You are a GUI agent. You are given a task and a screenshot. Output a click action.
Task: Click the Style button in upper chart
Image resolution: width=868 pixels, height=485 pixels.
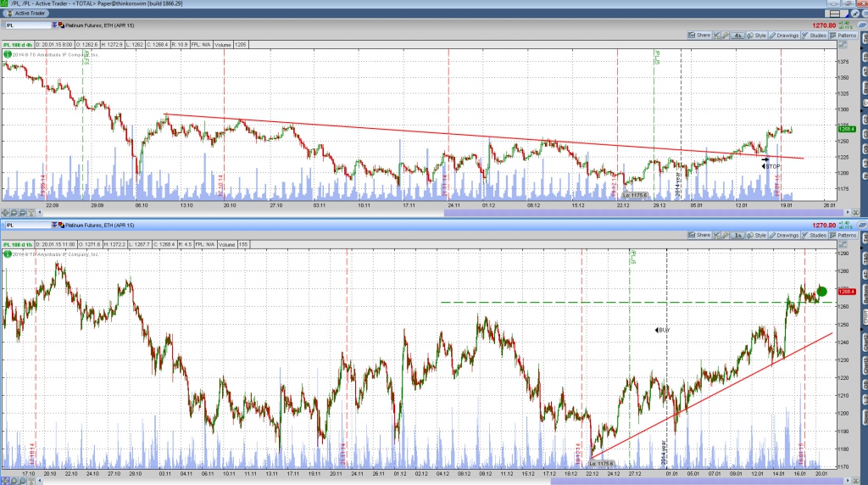point(757,36)
